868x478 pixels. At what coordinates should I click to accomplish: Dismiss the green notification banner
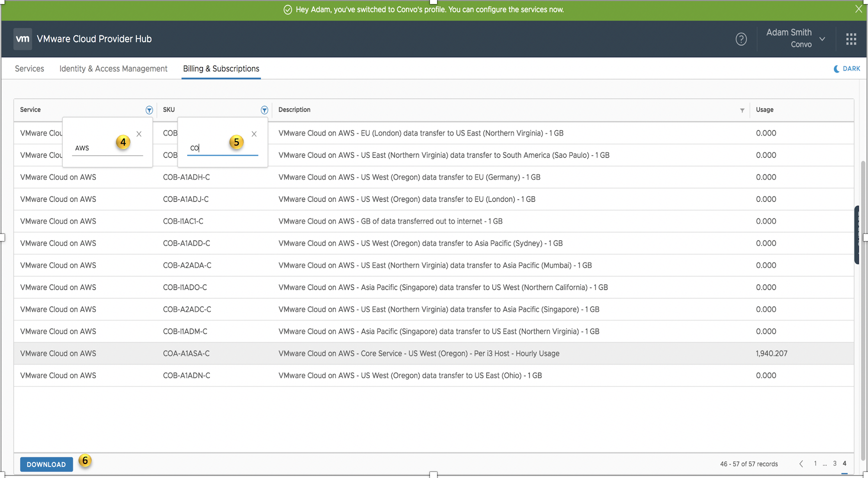pyautogui.click(x=858, y=9)
